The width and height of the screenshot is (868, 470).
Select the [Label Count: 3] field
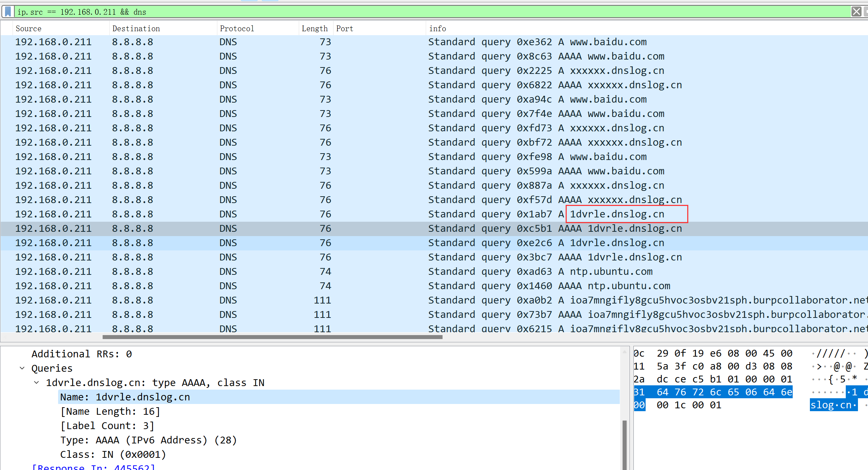(107, 426)
